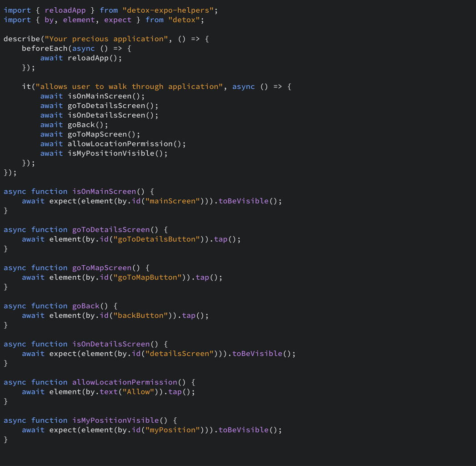Viewport: 476px width, 466px height.
Task: Click the "myPosition" id string
Action: [172, 430]
